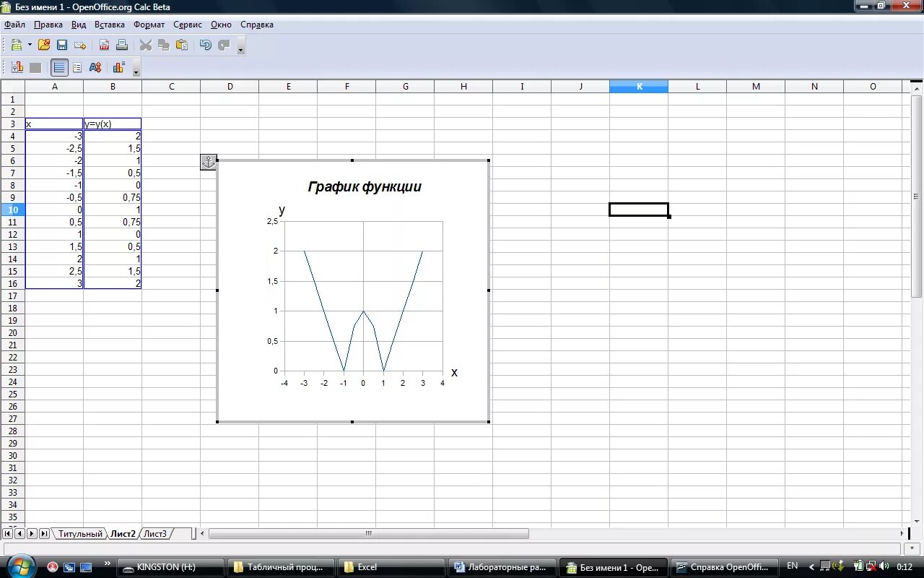This screenshot has width=924, height=578.
Task: Switch to the Лист3 sheet tab
Action: 155,534
